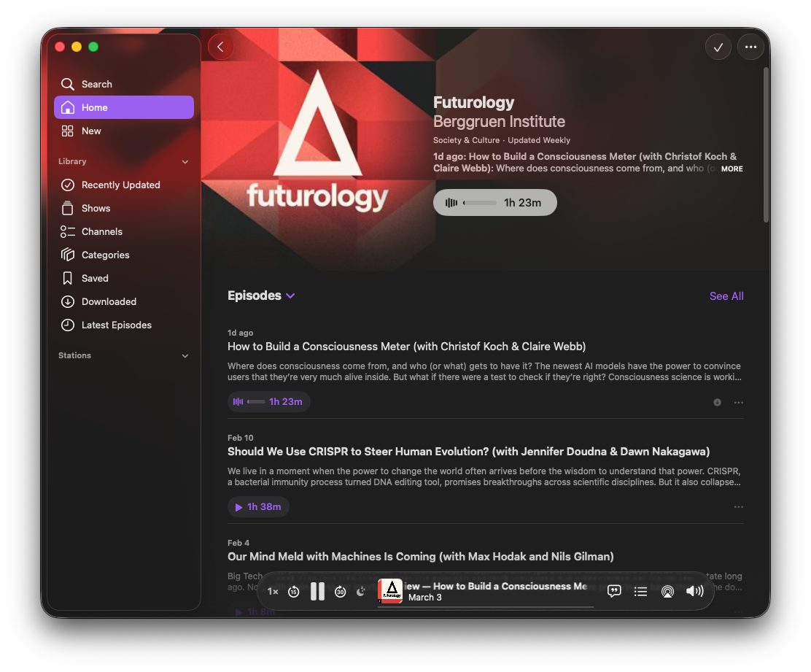The height and width of the screenshot is (672, 811).
Task: Click the following checkmark button
Action: 718,47
